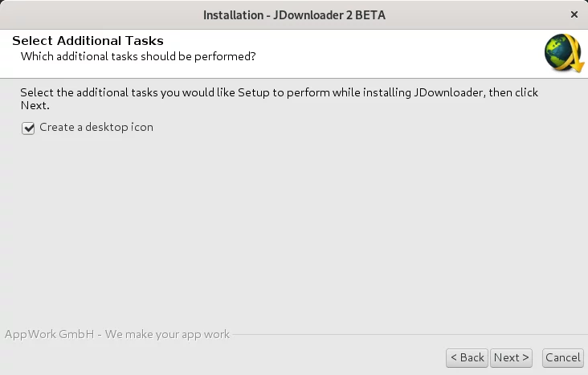The width and height of the screenshot is (588, 375).
Task: Go to previous step with < Back
Action: click(467, 358)
